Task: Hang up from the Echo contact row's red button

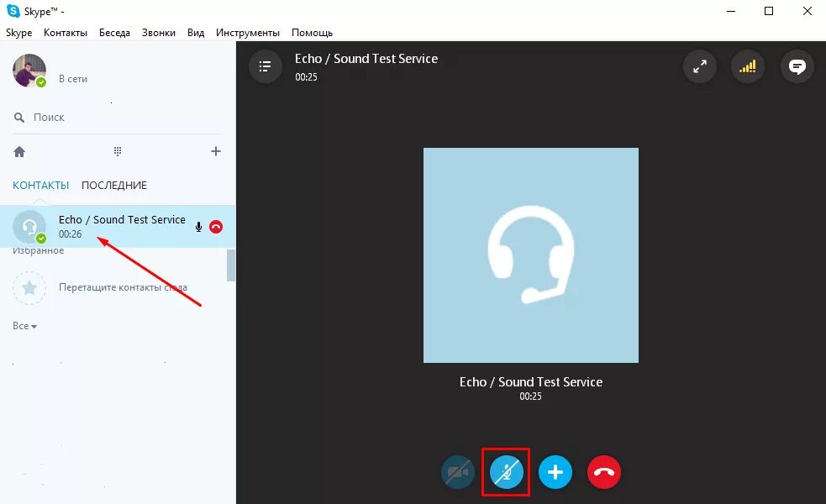Action: click(216, 227)
